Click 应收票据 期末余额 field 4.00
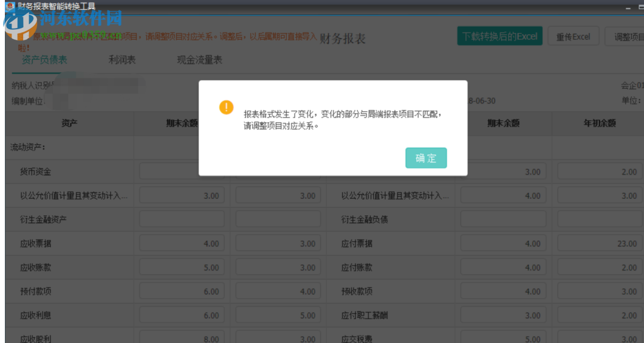Screen dimensions: 644x343 (182, 243)
